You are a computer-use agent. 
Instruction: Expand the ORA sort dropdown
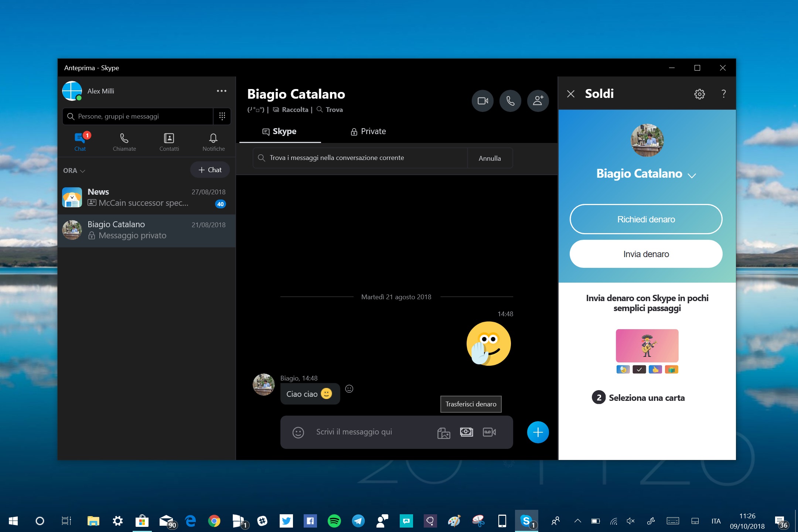click(x=74, y=171)
